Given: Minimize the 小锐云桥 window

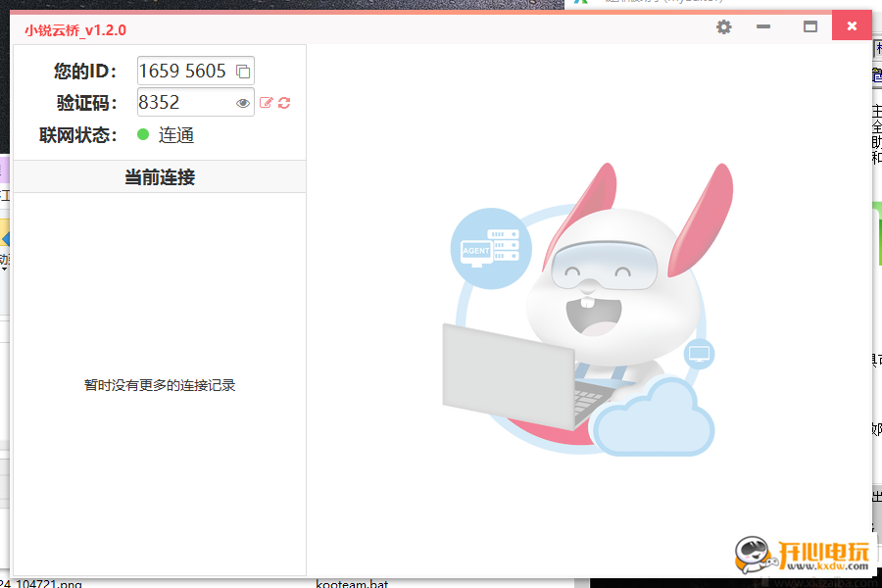Looking at the screenshot, I should point(763,26).
